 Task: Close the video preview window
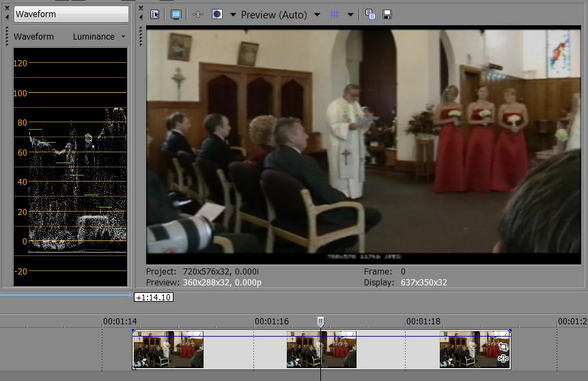(x=141, y=8)
